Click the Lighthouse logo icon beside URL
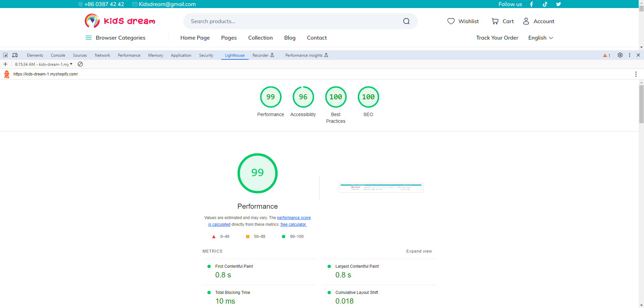 coord(7,74)
